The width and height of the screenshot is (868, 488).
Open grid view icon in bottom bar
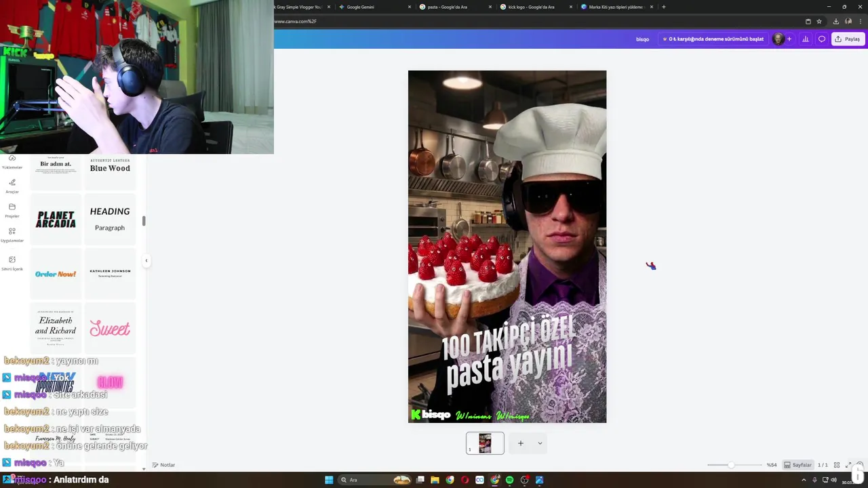click(837, 465)
